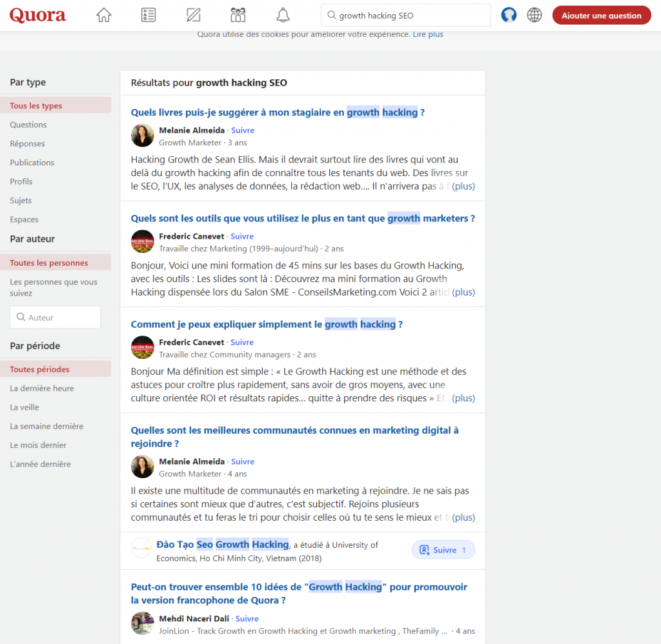Click the Quora logo
This screenshot has height=644, width=661.
37,15
